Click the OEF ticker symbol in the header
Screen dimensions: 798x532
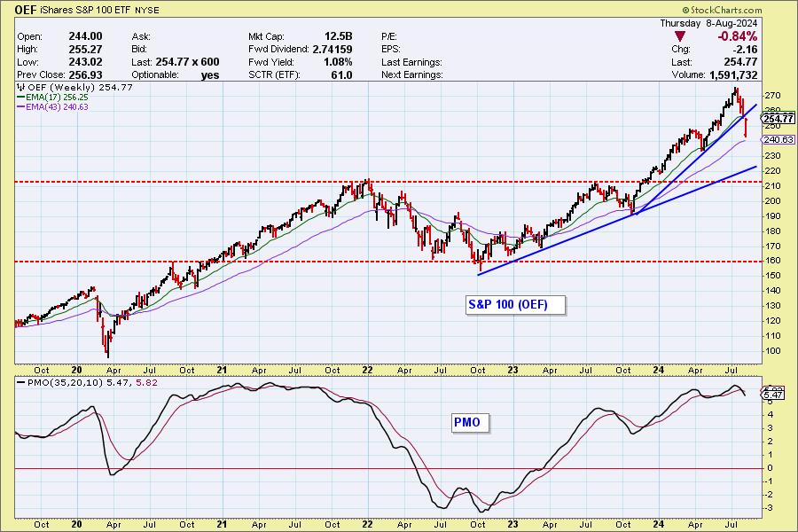coord(26,10)
